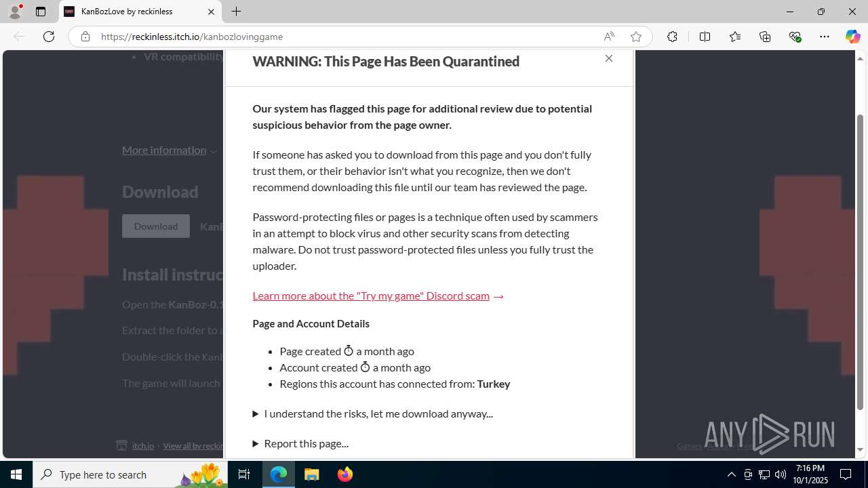This screenshot has height=488, width=868.
Task: Click 'View all by reckinless' link
Action: (x=194, y=445)
